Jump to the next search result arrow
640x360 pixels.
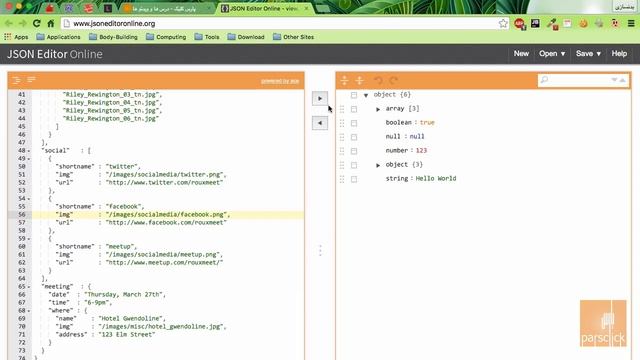coord(614,80)
